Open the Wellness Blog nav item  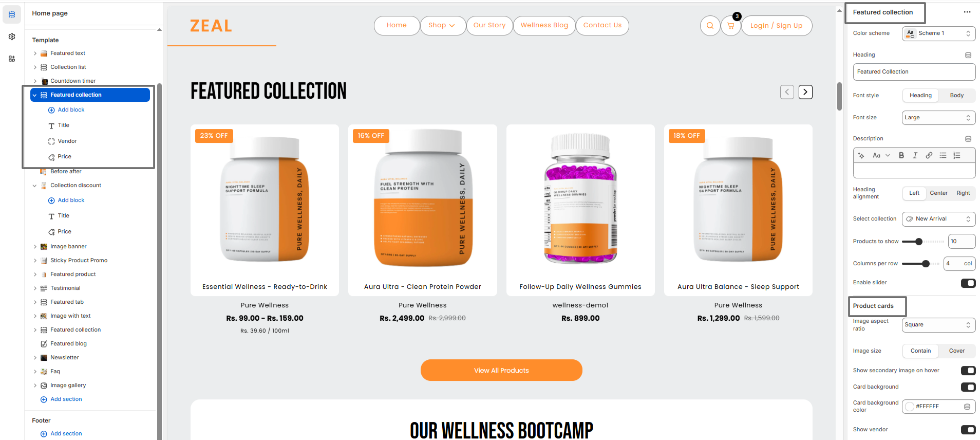[544, 25]
